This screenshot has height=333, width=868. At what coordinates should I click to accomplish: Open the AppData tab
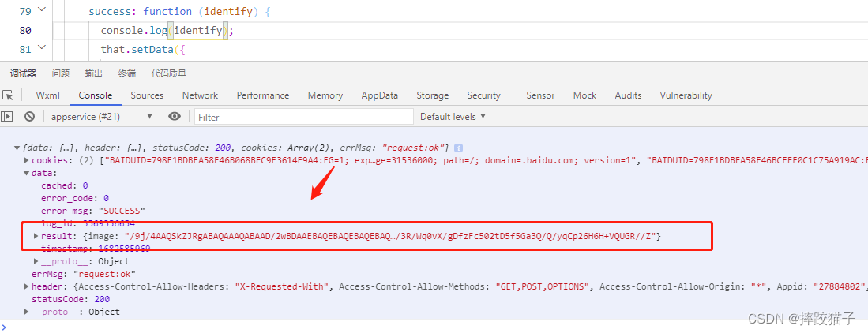tap(380, 95)
